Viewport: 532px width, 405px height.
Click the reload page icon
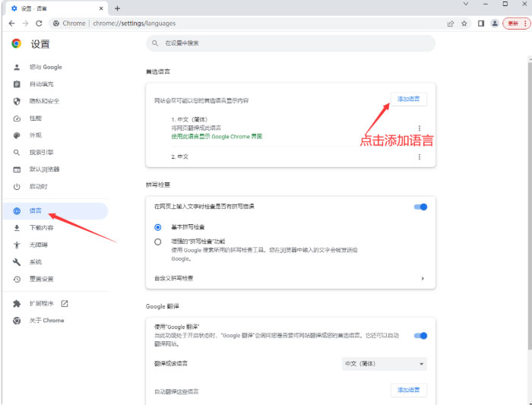pyautogui.click(x=39, y=24)
